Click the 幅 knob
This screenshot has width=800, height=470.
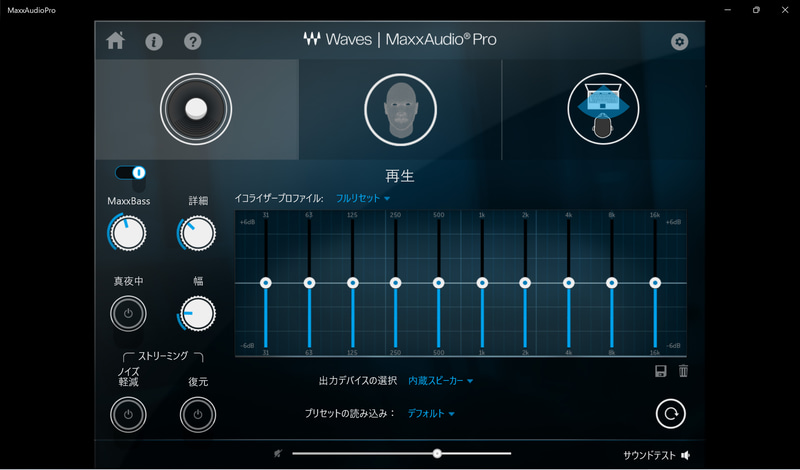197,313
